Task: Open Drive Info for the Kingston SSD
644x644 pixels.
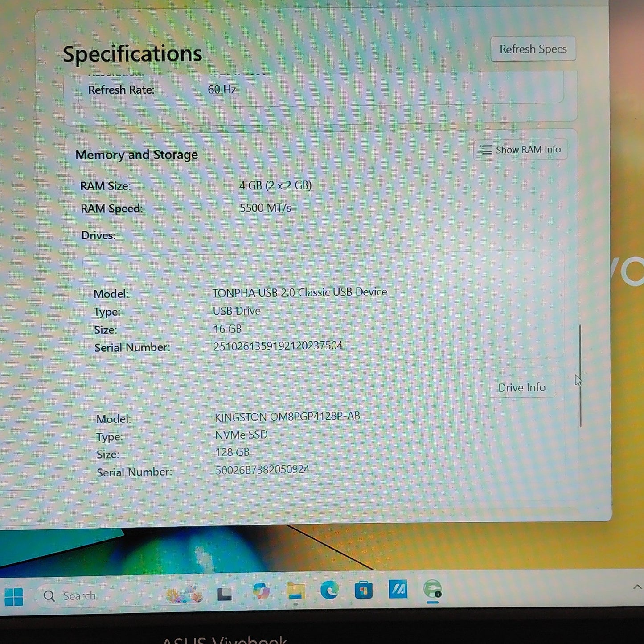Action: (522, 387)
